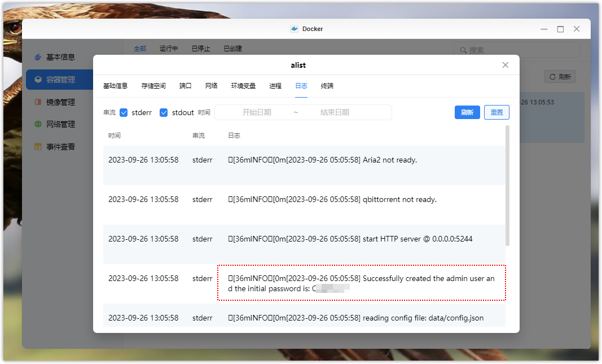Click the 'qbittorrent not ready.' log entry
The image size is (602, 364).
(x=305, y=205)
